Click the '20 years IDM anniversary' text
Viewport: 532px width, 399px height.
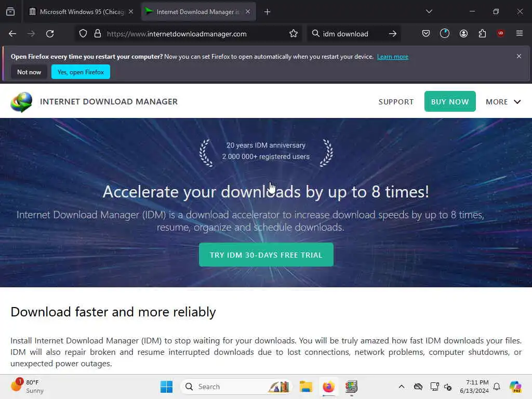pos(265,145)
